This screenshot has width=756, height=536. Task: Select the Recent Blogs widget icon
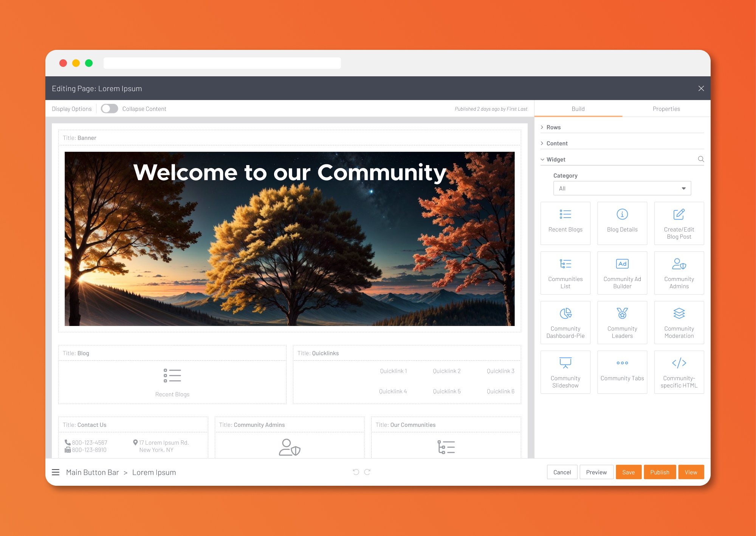coord(565,215)
